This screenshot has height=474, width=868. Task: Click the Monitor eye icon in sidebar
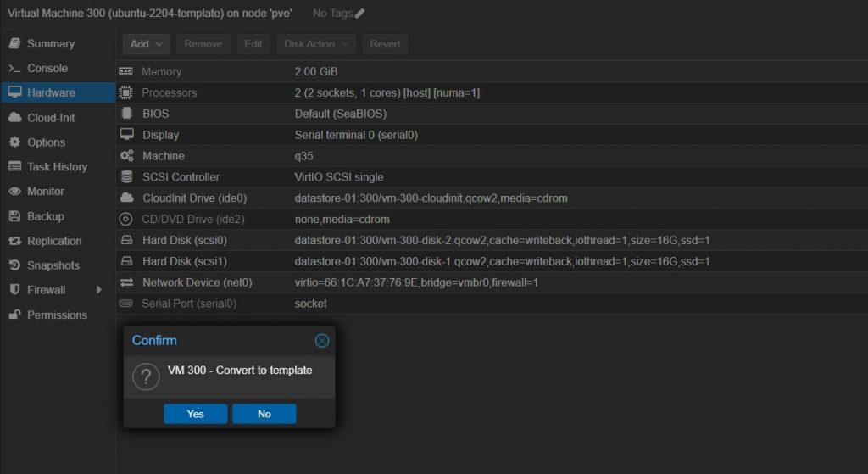point(14,192)
